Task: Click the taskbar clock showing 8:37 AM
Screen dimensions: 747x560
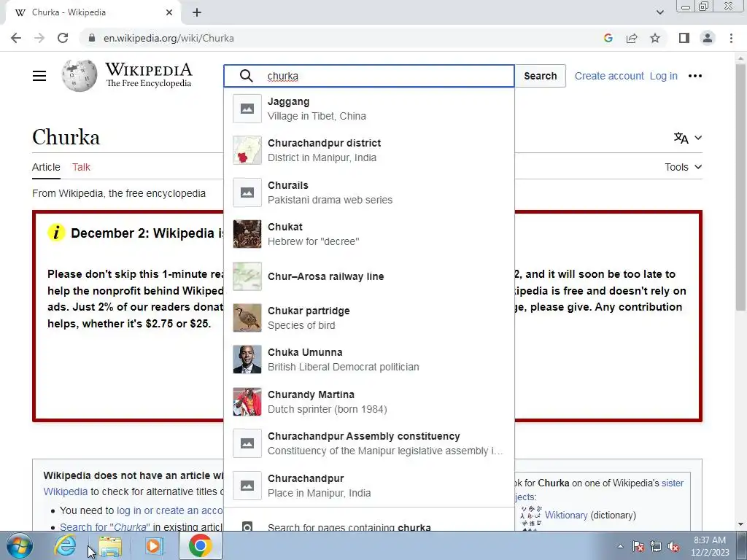Action: (710, 546)
